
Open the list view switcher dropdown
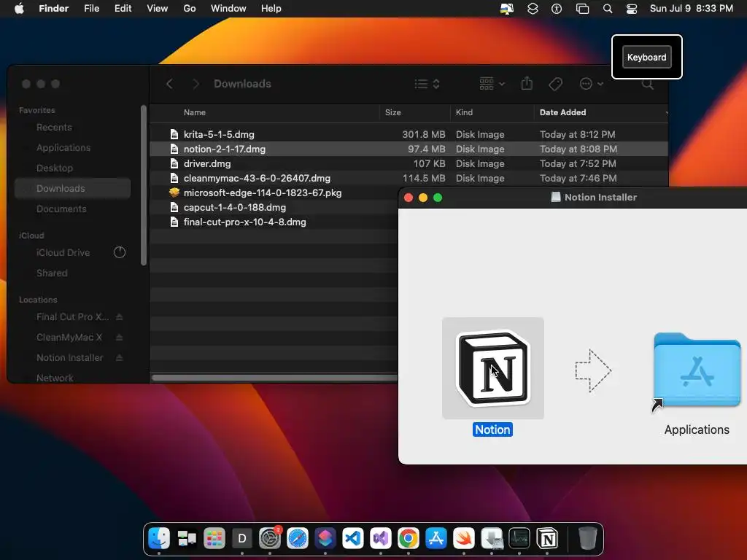point(427,84)
